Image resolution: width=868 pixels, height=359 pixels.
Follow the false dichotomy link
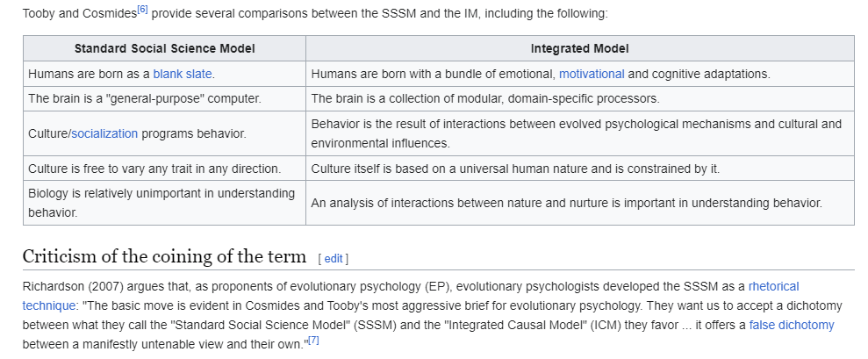791,325
